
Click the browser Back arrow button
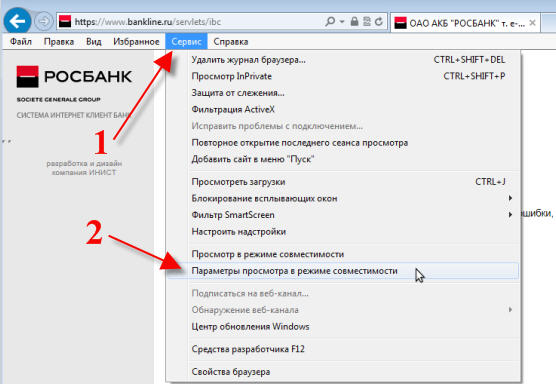coord(17,21)
